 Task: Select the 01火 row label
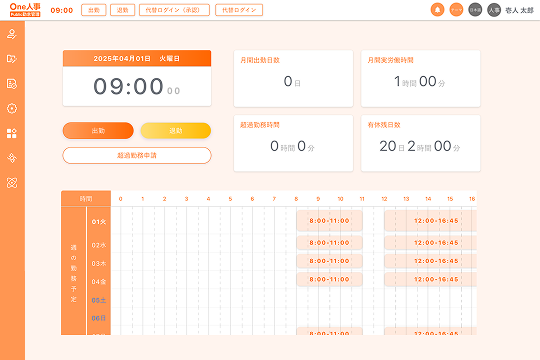click(x=98, y=222)
